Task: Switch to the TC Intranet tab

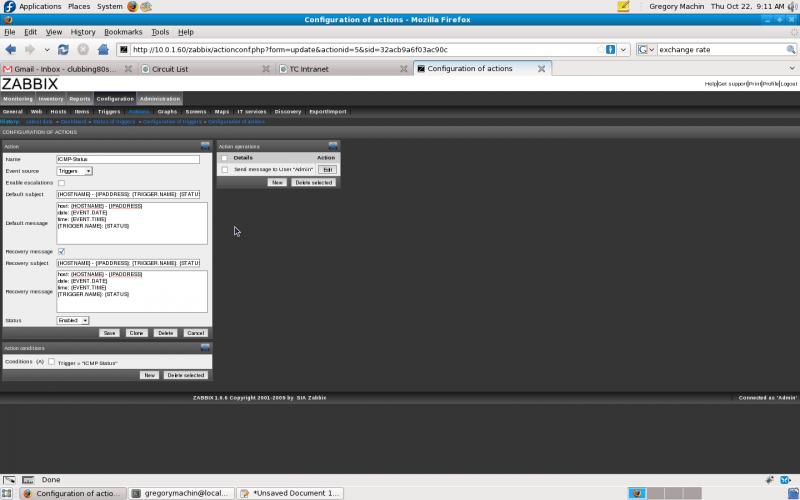Action: [344, 68]
